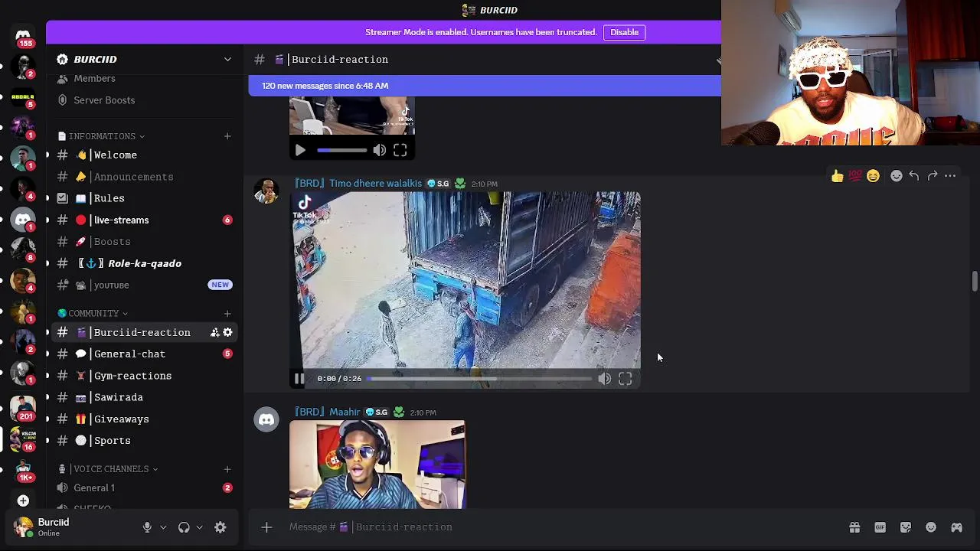Open audio output options dropdown
Viewport: 980px width, 551px height.
[200, 527]
